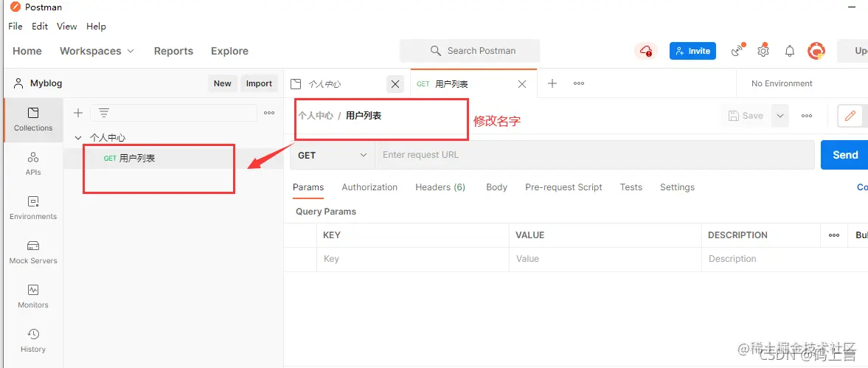Switch to the Params tab
This screenshot has height=368, width=868.
point(308,187)
